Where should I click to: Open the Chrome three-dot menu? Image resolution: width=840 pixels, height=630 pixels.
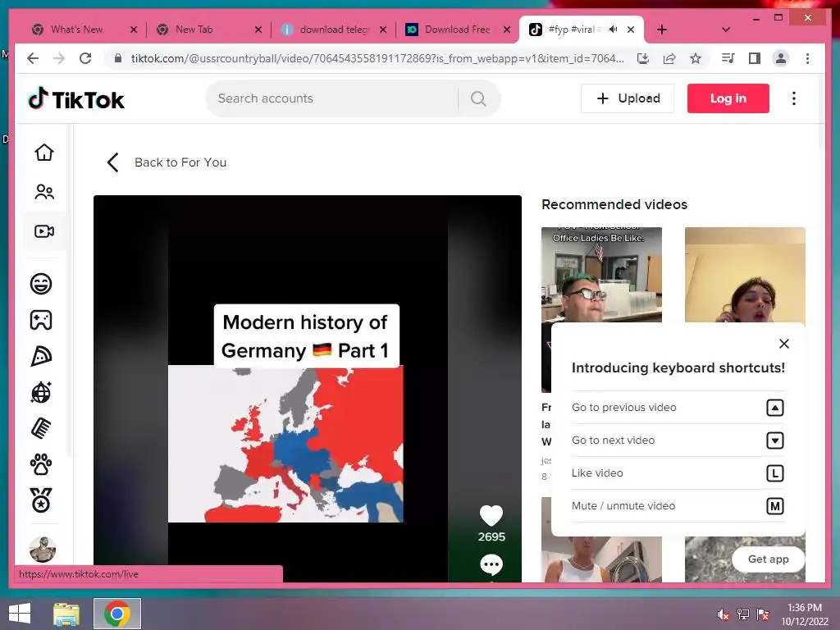pyautogui.click(x=807, y=58)
